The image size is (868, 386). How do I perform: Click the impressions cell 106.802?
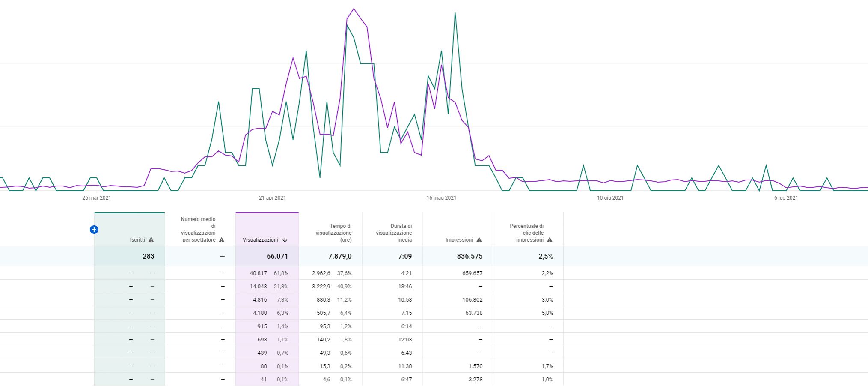pyautogui.click(x=473, y=300)
